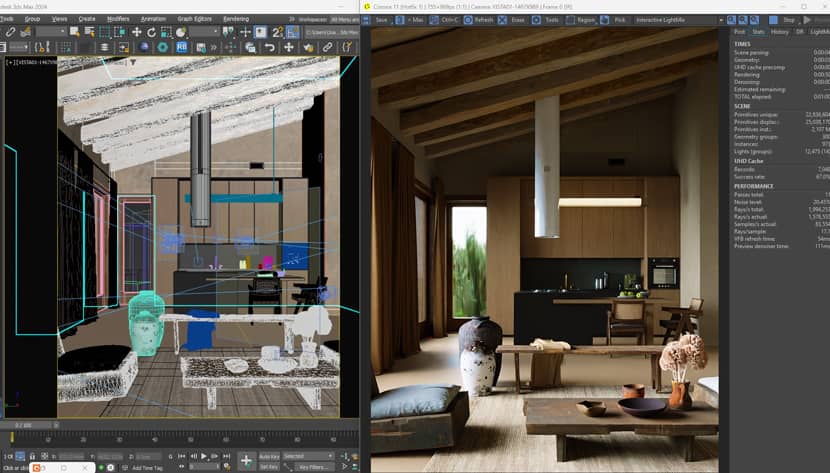Open the Create menu
The image size is (830, 473).
(87, 19)
